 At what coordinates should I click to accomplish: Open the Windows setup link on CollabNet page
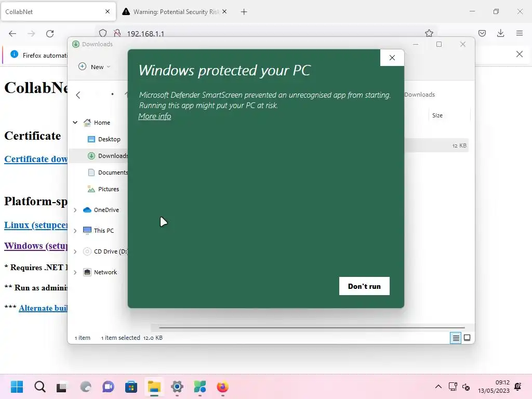(x=36, y=246)
